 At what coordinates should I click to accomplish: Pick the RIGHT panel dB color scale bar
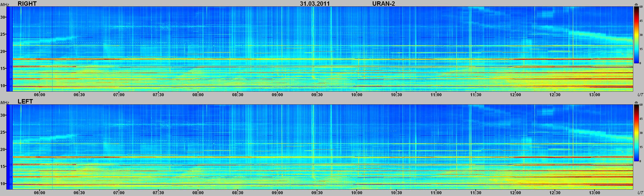(636, 35)
